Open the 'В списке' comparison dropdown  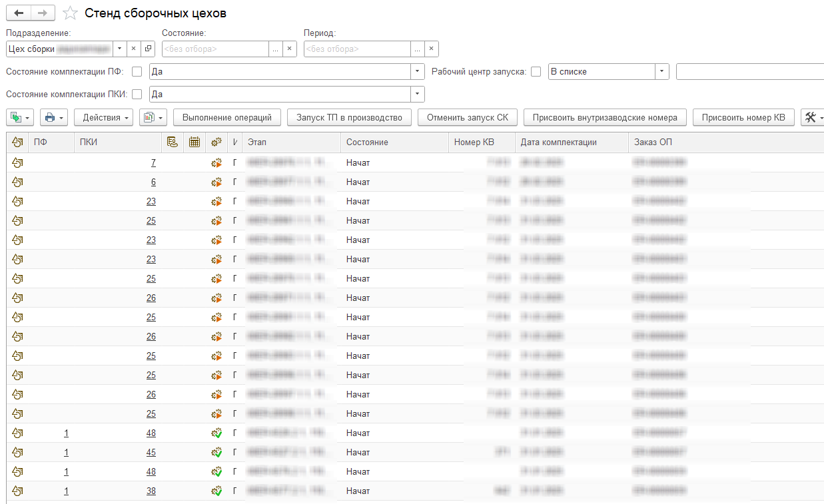click(661, 72)
